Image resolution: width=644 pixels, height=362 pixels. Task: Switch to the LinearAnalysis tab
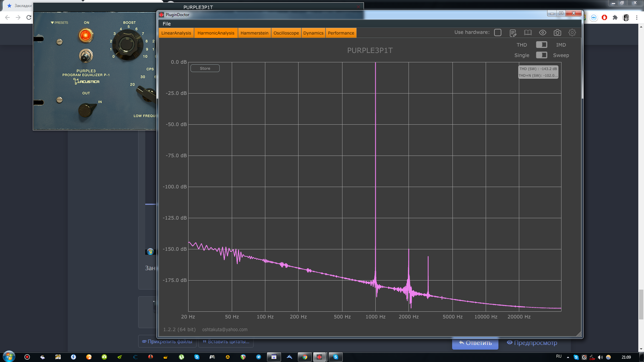[x=176, y=33]
